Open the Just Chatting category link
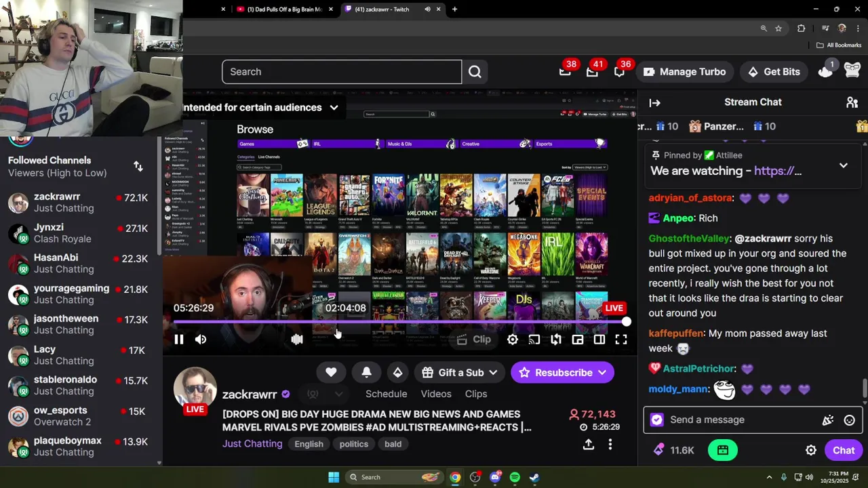The image size is (868, 488). coord(252,444)
